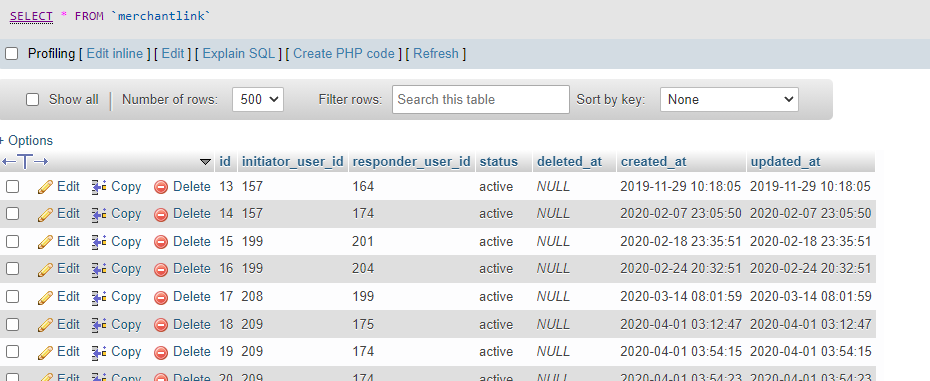930x381 pixels.
Task: Click the Edit pencil icon for row 19
Action: pyautogui.click(x=45, y=353)
